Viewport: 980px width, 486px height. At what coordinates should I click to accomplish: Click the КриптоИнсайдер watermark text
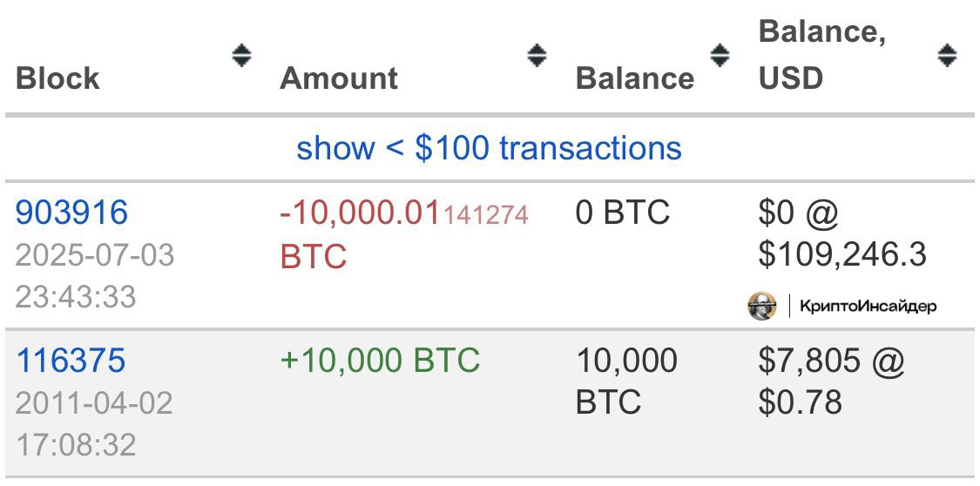click(x=868, y=306)
